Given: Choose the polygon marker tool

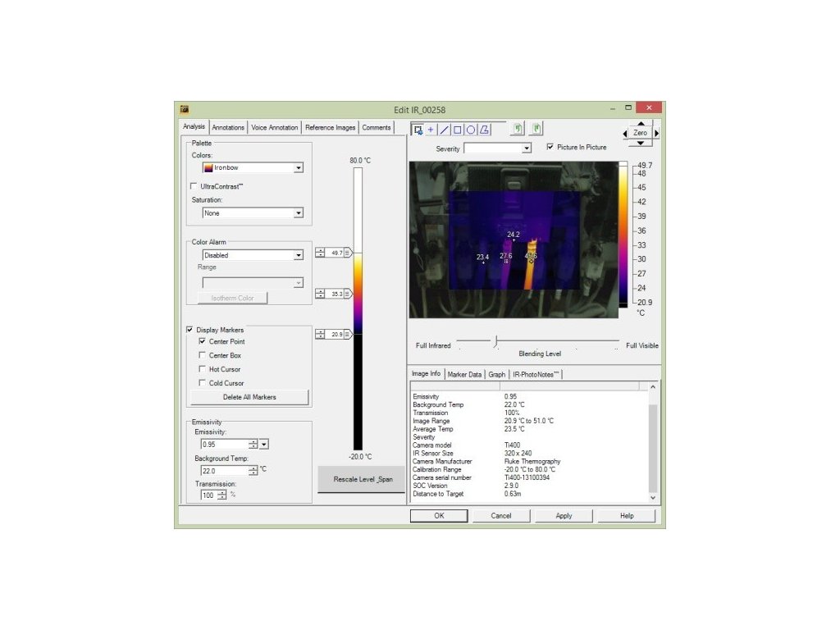Looking at the screenshot, I should pos(485,130).
